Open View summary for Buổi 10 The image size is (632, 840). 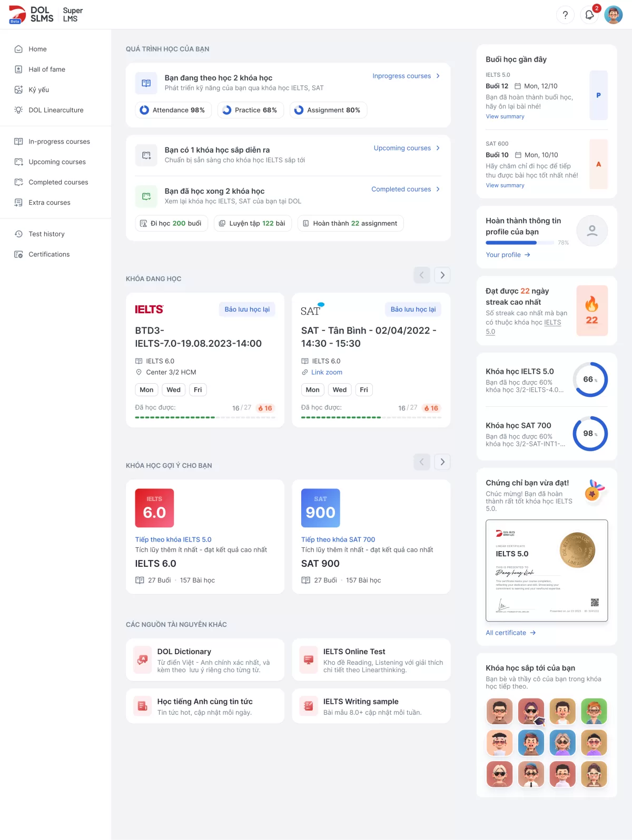pos(505,185)
